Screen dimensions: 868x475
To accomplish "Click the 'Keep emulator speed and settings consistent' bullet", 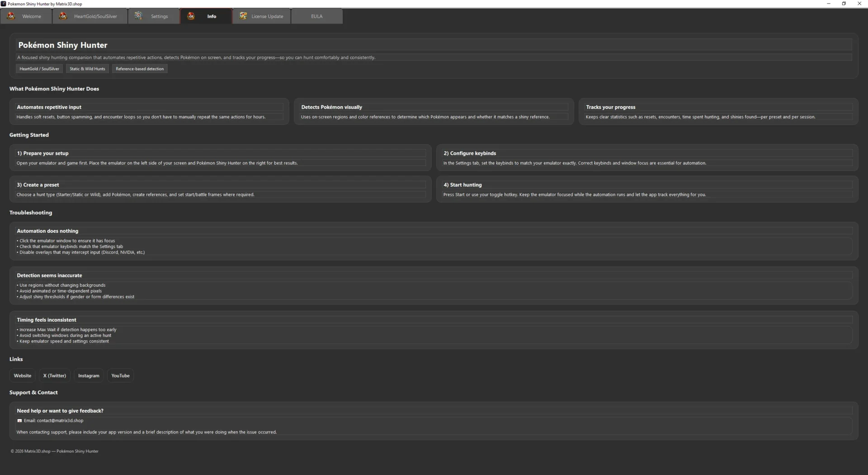I will (x=63, y=342).
